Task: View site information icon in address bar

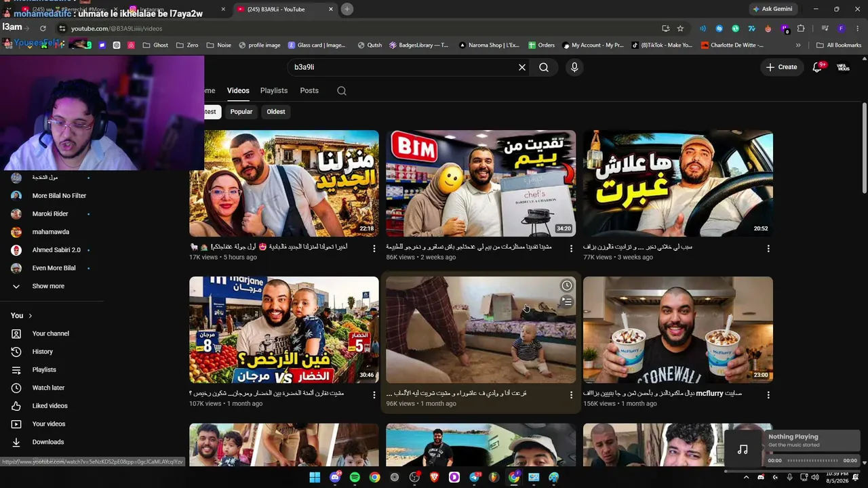Action: 62,28
